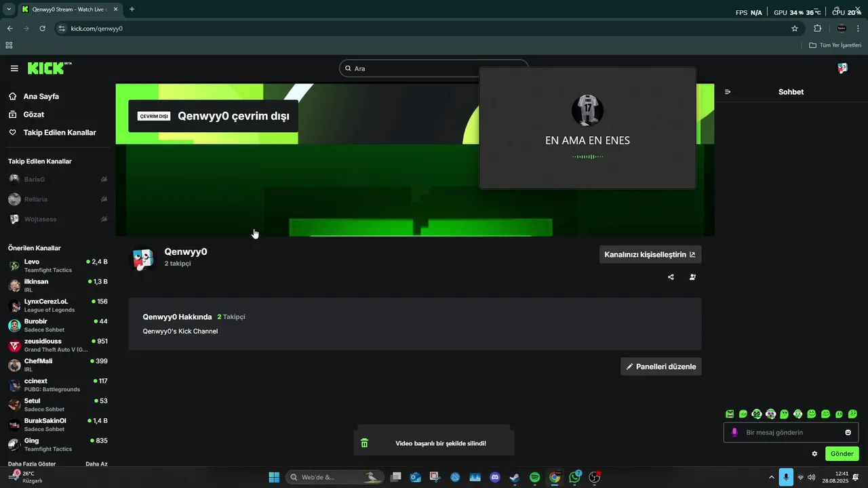Open BurakSakinOl channel
The height and width of the screenshot is (488, 868).
(x=58, y=424)
